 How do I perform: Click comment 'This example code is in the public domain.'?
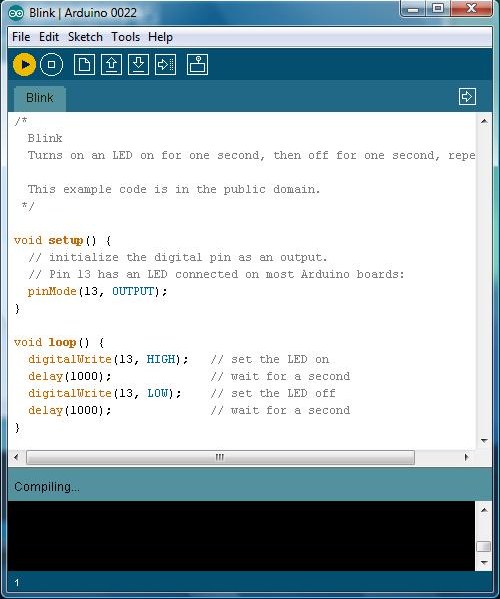(x=174, y=189)
